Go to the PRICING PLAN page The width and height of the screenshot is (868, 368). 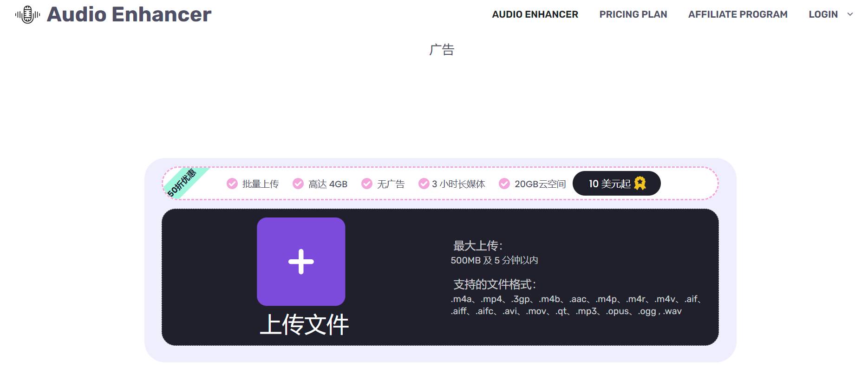tap(633, 14)
